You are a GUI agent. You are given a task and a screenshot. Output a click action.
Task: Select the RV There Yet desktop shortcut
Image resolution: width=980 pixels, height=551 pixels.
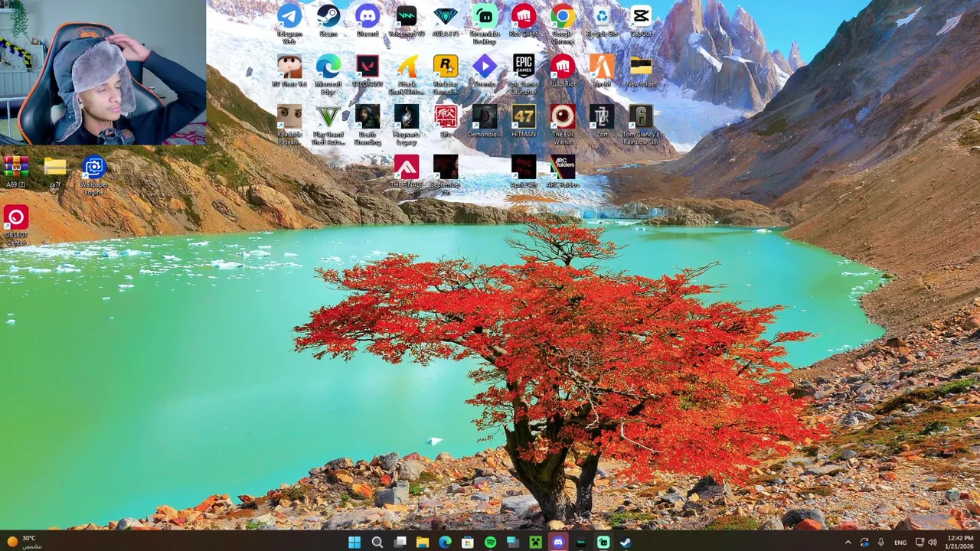(289, 70)
